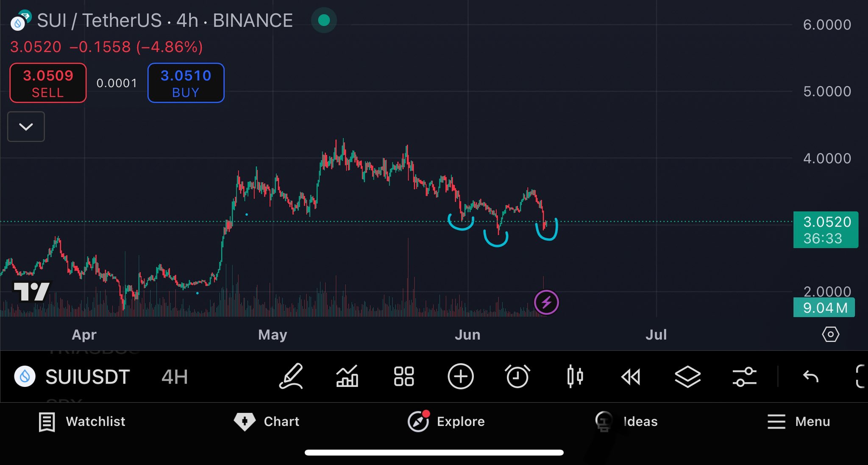Open time axis hexagon settings icon
This screenshot has height=465, width=868.
pyautogui.click(x=830, y=334)
